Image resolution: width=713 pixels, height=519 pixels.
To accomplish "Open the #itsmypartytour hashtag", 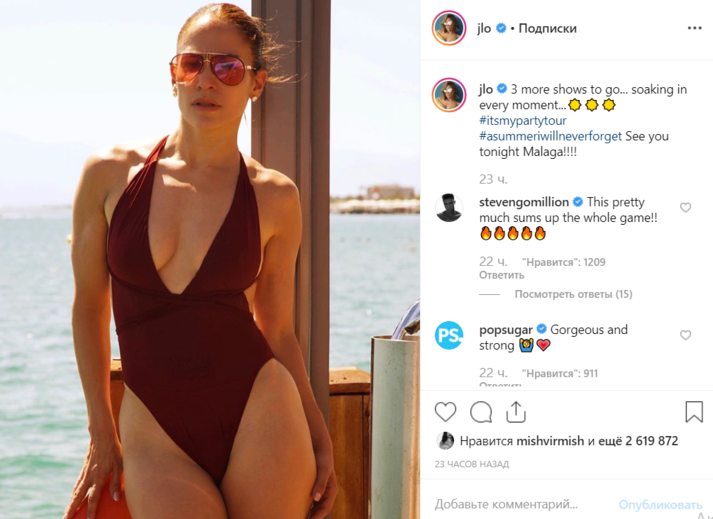I will click(522, 121).
